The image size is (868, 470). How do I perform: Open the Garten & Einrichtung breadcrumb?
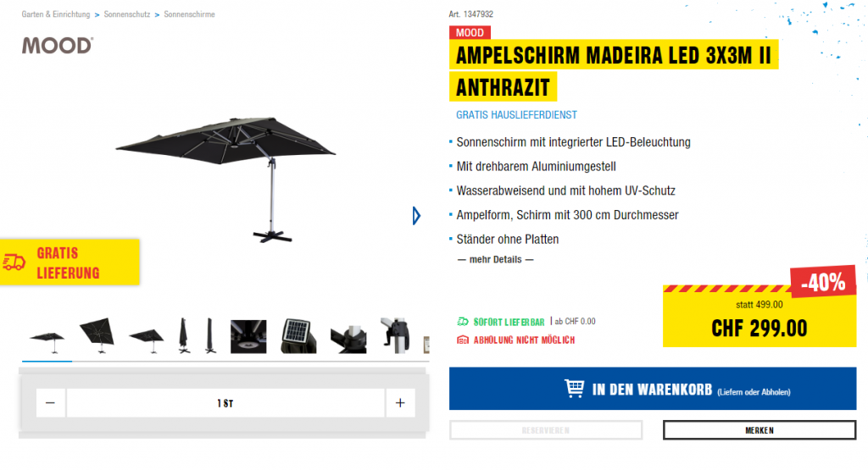click(x=56, y=14)
